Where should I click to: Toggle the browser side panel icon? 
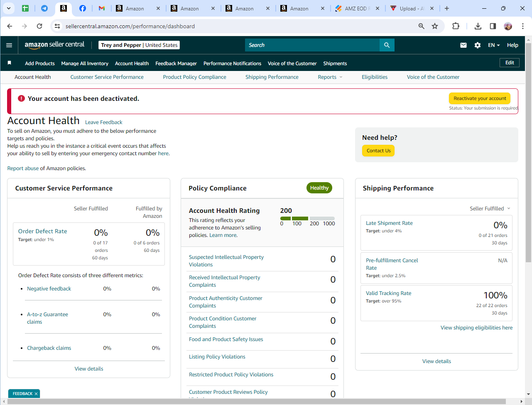tap(493, 26)
